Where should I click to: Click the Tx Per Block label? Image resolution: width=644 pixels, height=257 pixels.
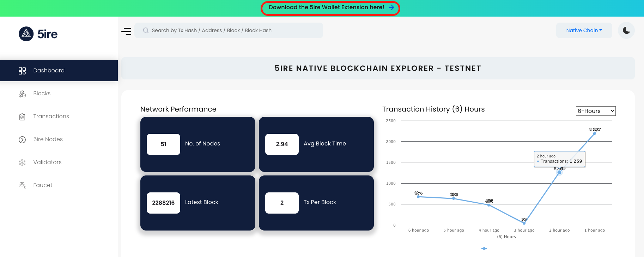[x=320, y=202]
